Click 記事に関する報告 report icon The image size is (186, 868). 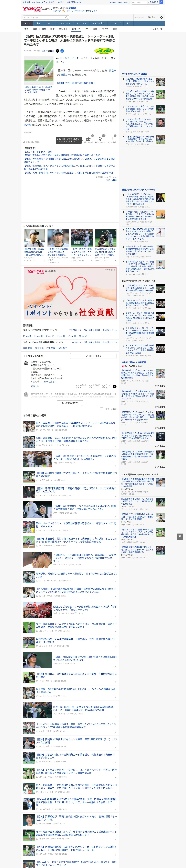[x=31, y=142]
